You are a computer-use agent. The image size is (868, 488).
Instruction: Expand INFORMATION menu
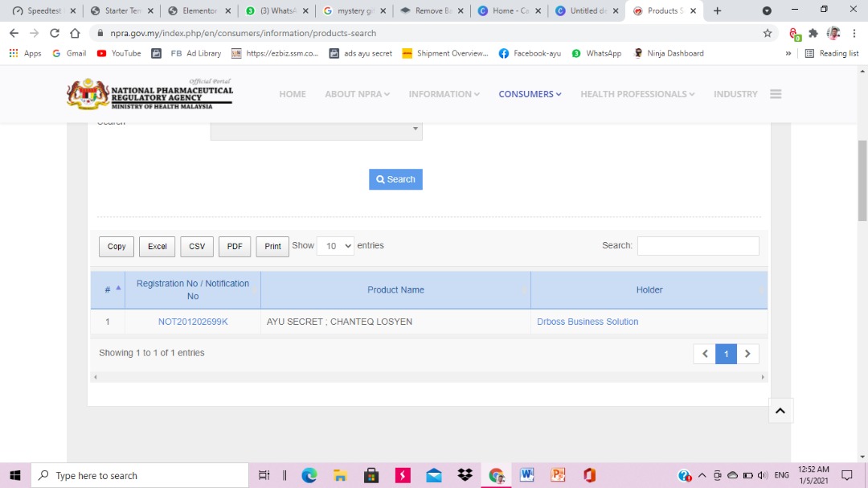(x=444, y=94)
